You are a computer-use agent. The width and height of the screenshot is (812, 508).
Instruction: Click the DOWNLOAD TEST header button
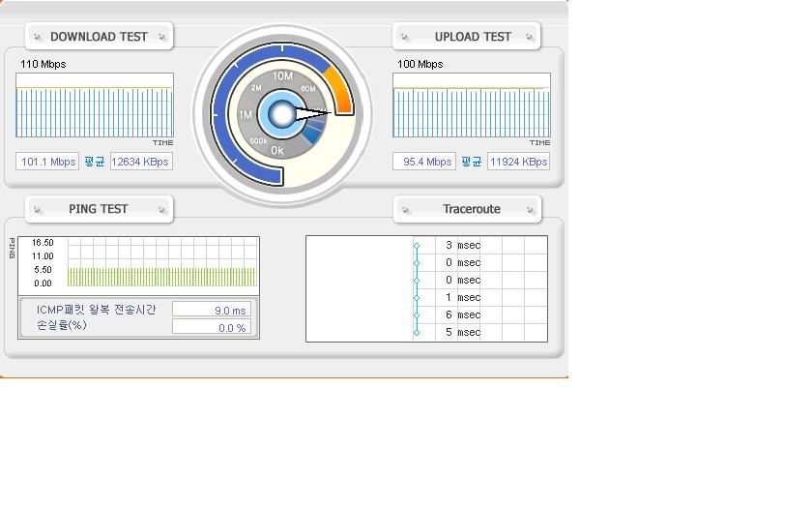(99, 37)
